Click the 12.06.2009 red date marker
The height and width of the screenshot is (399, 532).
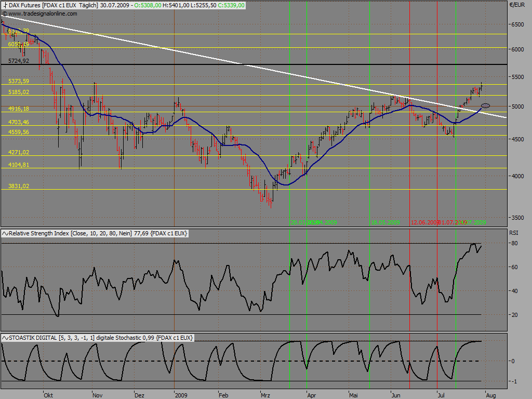(424, 222)
